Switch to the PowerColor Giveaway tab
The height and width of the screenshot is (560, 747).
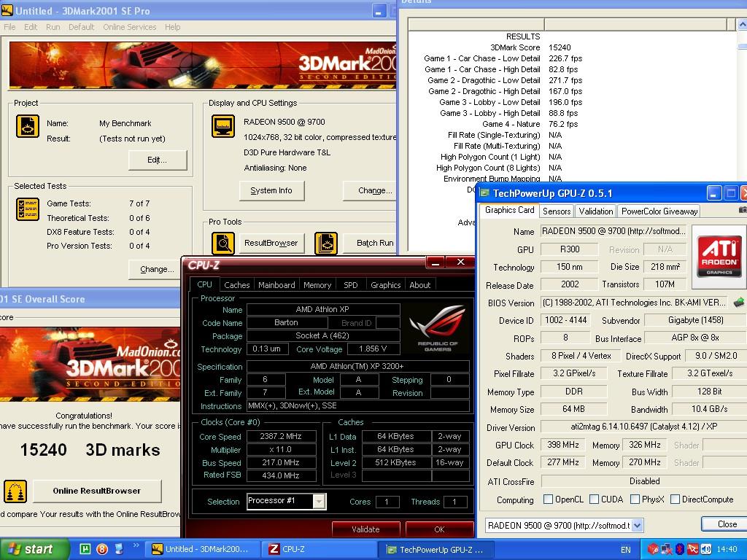(659, 211)
